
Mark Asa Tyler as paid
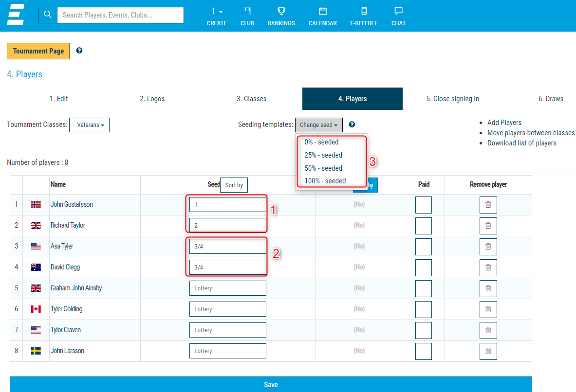[423, 247]
